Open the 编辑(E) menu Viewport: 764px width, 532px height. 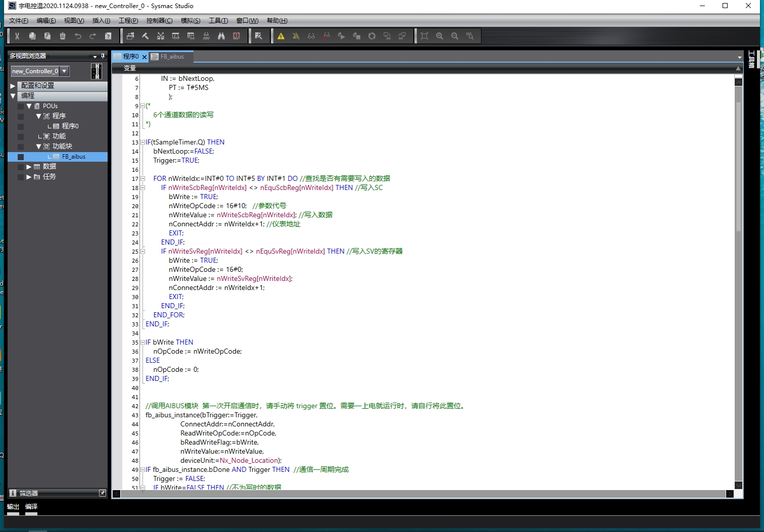[46, 21]
